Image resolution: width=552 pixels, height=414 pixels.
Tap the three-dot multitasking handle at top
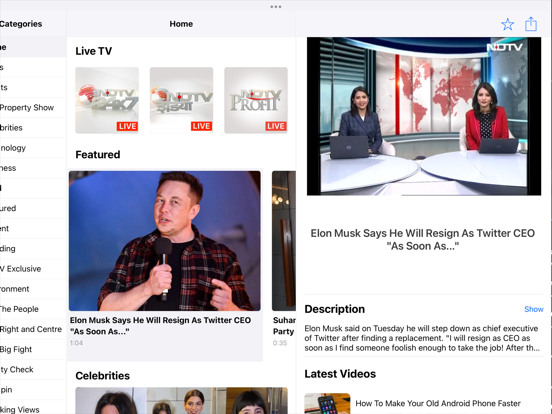point(276,7)
